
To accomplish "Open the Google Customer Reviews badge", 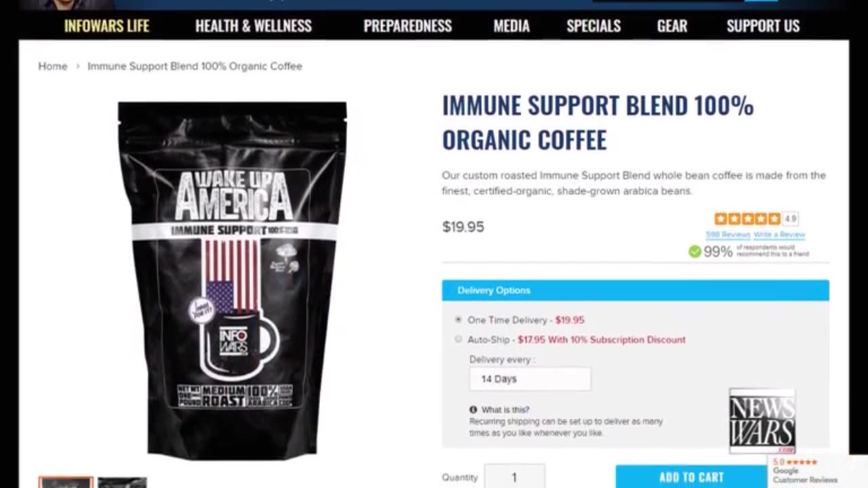I will [818, 471].
